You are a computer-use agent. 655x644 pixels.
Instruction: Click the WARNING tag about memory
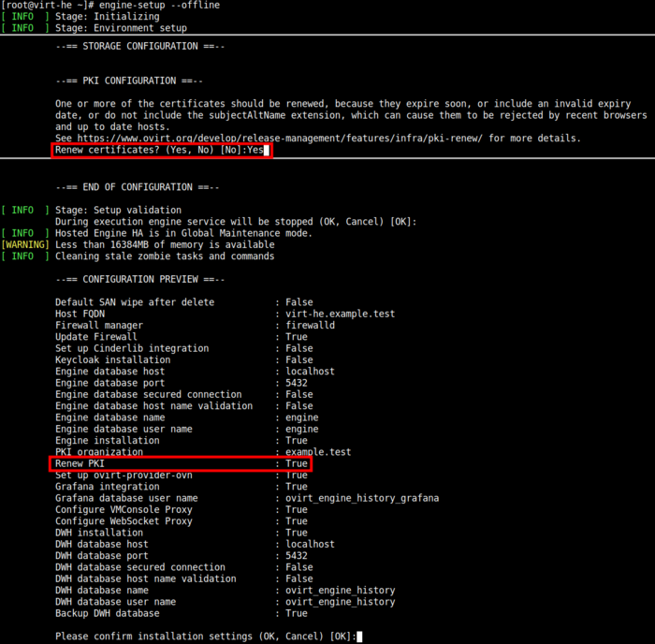coord(25,244)
